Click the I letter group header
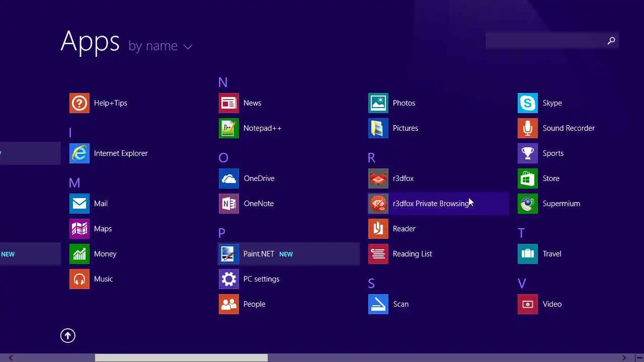Viewport: 644px width, 362px height. (x=70, y=133)
